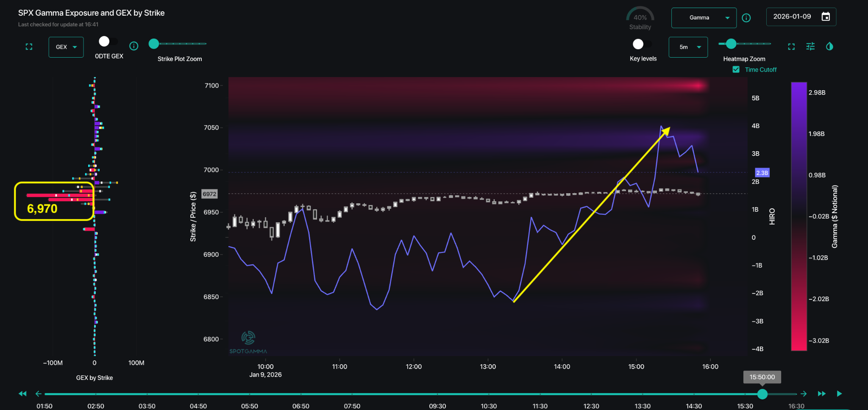The height and width of the screenshot is (410, 868).
Task: Click the HIRO axis label
Action: click(x=772, y=216)
